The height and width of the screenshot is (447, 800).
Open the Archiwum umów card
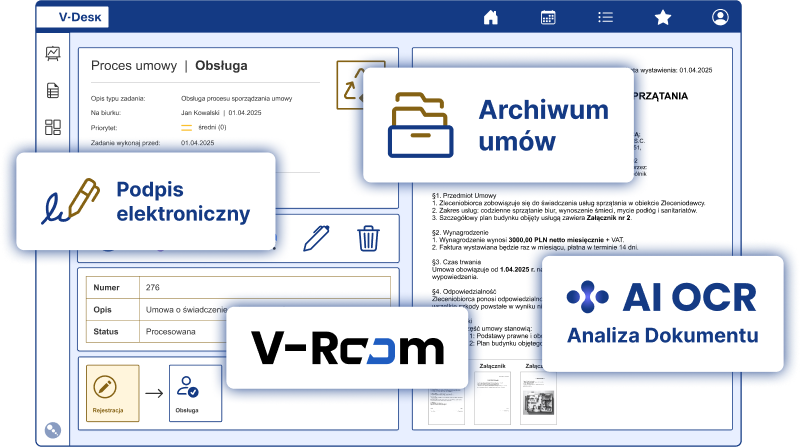pyautogui.click(x=498, y=125)
